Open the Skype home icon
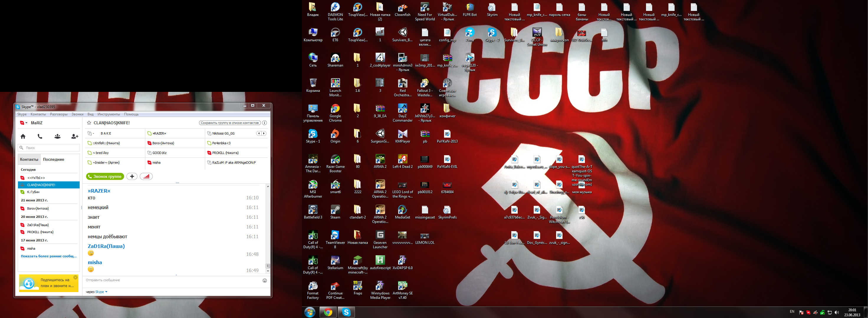The height and width of the screenshot is (318, 868). (23, 136)
